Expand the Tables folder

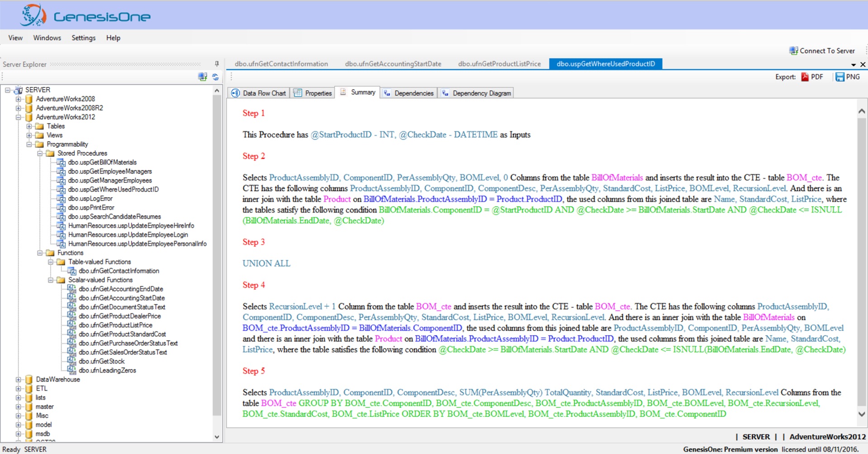pyautogui.click(x=29, y=126)
